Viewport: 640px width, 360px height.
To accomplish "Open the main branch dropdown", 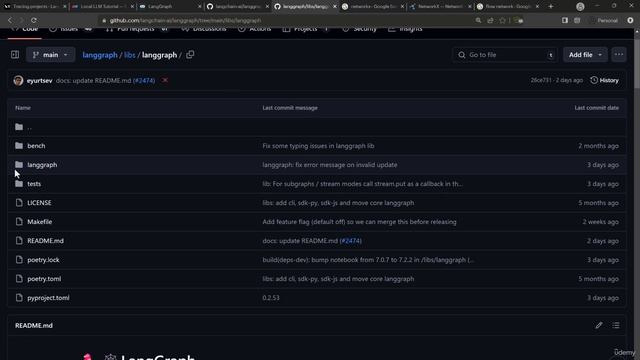I will [51, 55].
